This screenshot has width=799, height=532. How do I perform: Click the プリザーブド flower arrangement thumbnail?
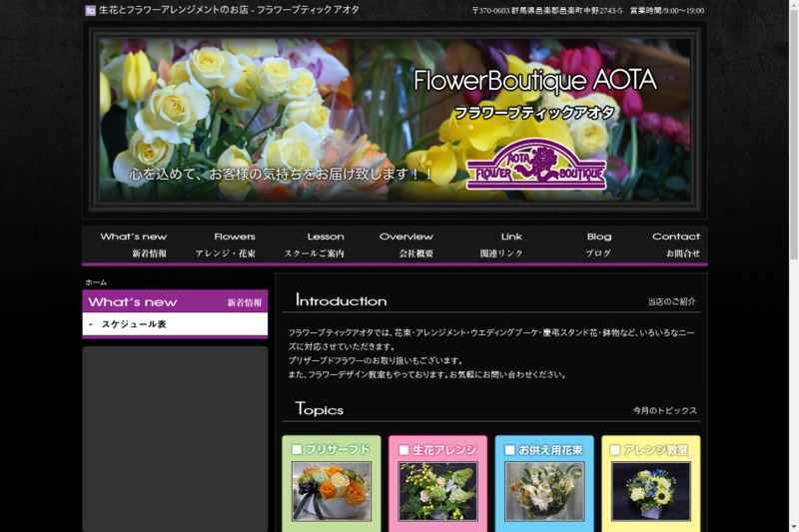point(332,491)
